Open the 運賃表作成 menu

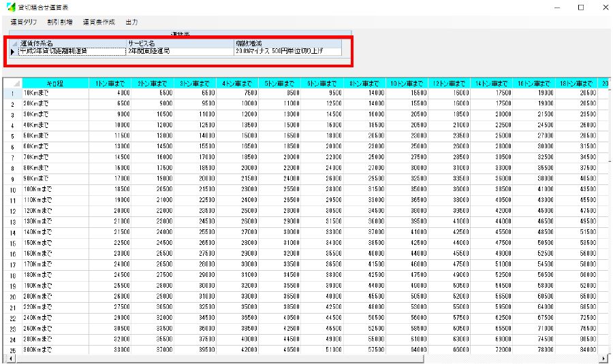click(99, 22)
